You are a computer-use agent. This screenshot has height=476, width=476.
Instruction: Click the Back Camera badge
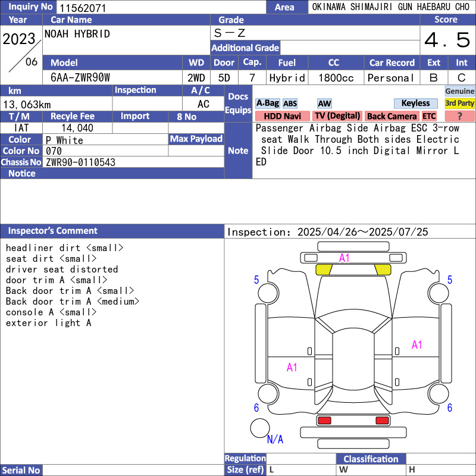pyautogui.click(x=392, y=116)
